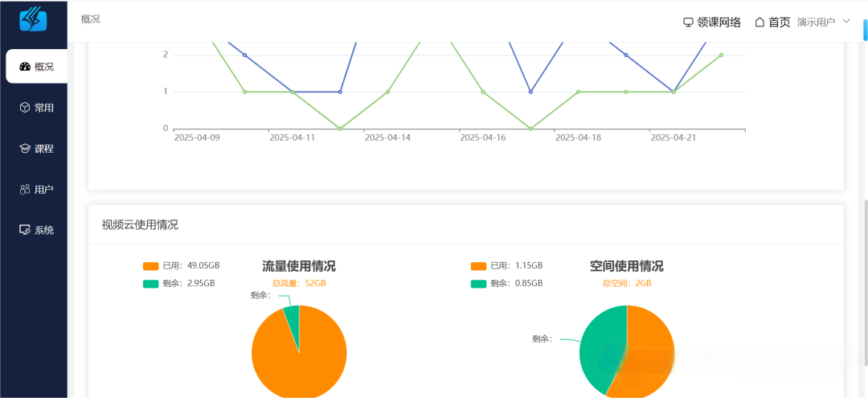Click the house icon beside 首页
Image resolution: width=868 pixels, height=398 pixels.
point(760,23)
